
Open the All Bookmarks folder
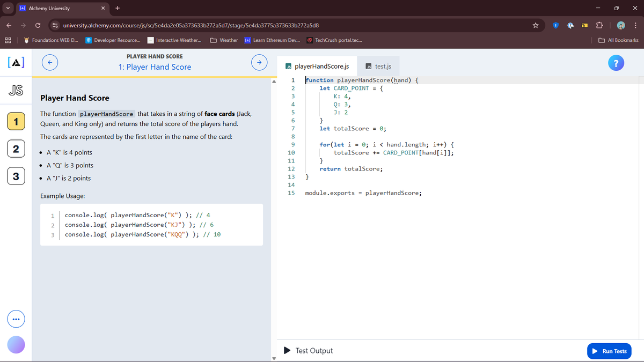[619, 40]
